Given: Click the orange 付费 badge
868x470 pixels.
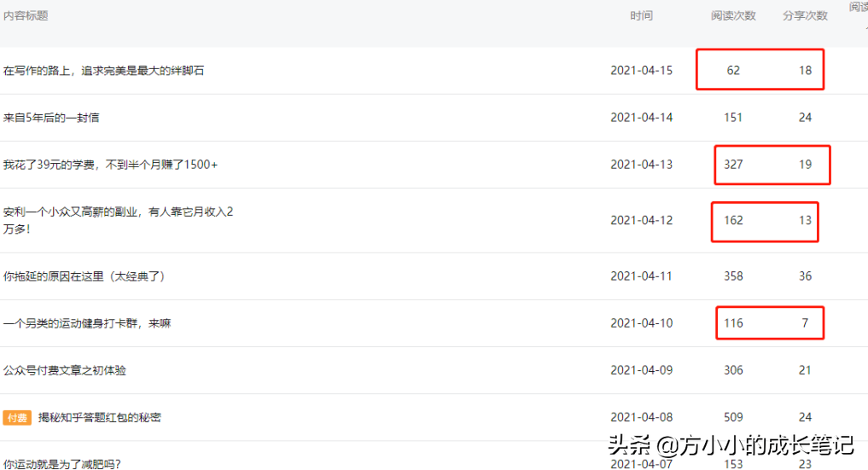Looking at the screenshot, I should (x=17, y=418).
